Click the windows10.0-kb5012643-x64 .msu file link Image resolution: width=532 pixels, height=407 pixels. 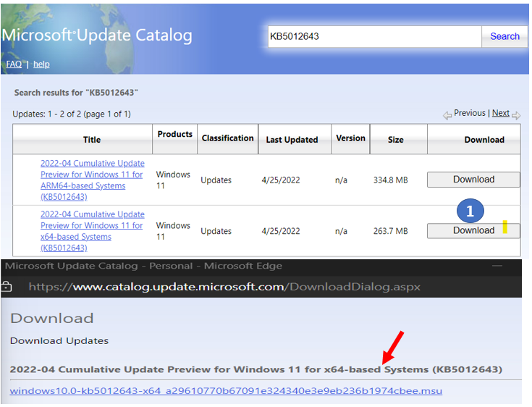coord(226,391)
